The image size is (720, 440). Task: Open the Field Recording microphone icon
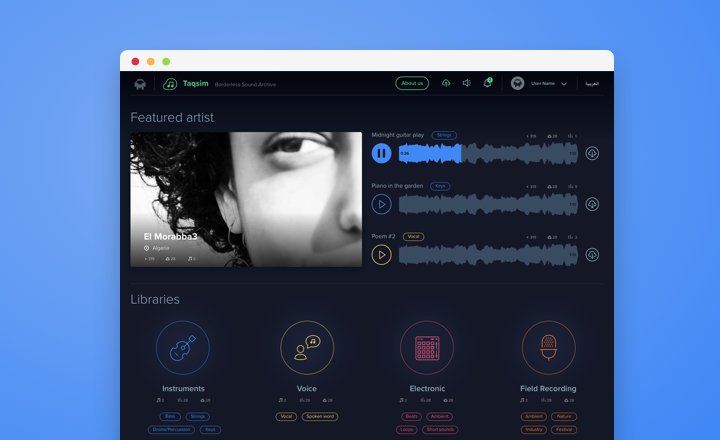pos(548,348)
